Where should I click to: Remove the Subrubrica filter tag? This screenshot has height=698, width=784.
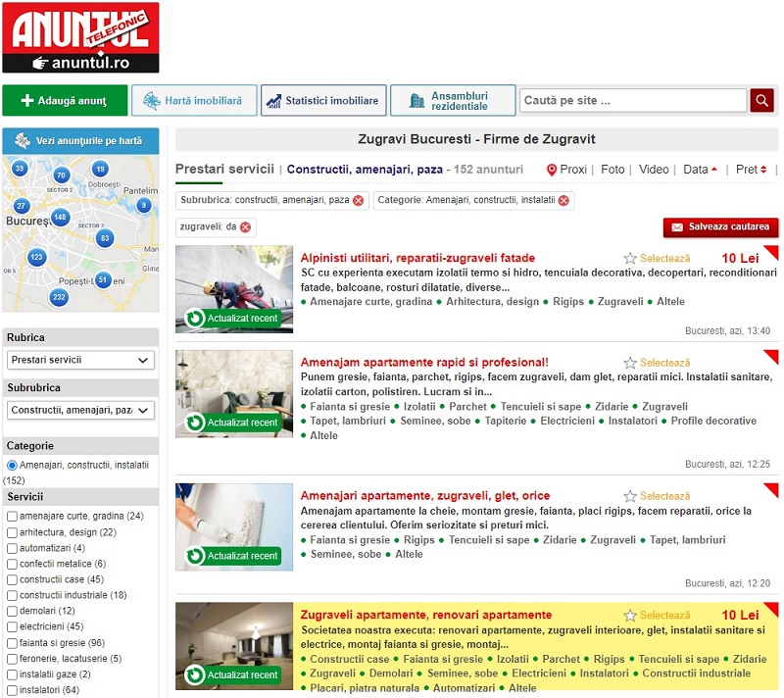(358, 201)
